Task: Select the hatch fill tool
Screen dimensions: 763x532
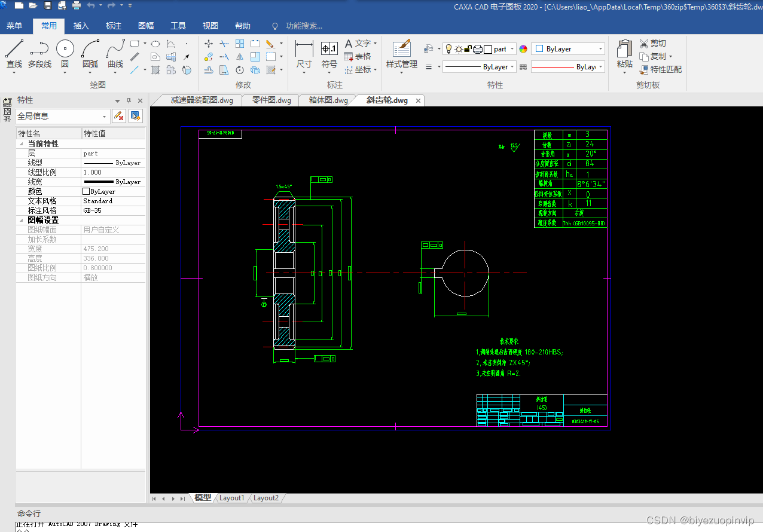Action: pyautogui.click(x=155, y=70)
